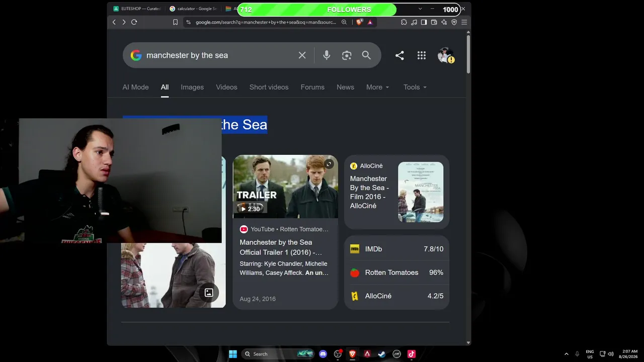Switch to Images results tab
644x362 pixels.
pyautogui.click(x=192, y=87)
